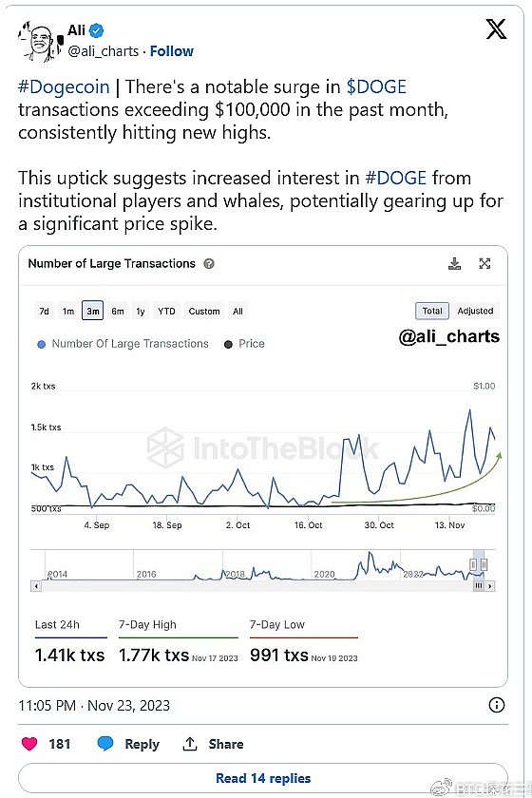Follow the @ali_charts account
This screenshot has width=532, height=798.
[x=172, y=51]
